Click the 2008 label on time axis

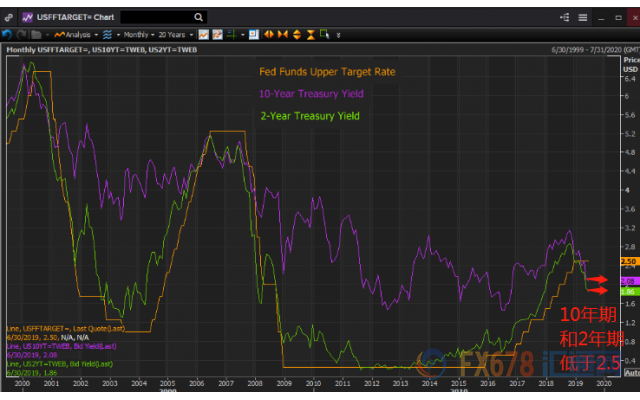point(255,383)
